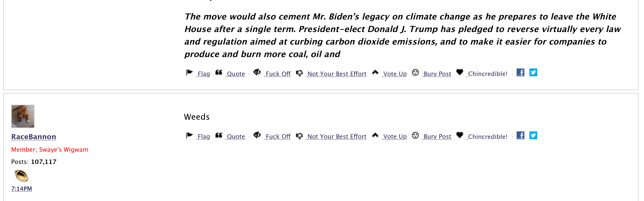The image size is (644, 201).
Task: Click the gold football badge under post count
Action: (x=21, y=176)
